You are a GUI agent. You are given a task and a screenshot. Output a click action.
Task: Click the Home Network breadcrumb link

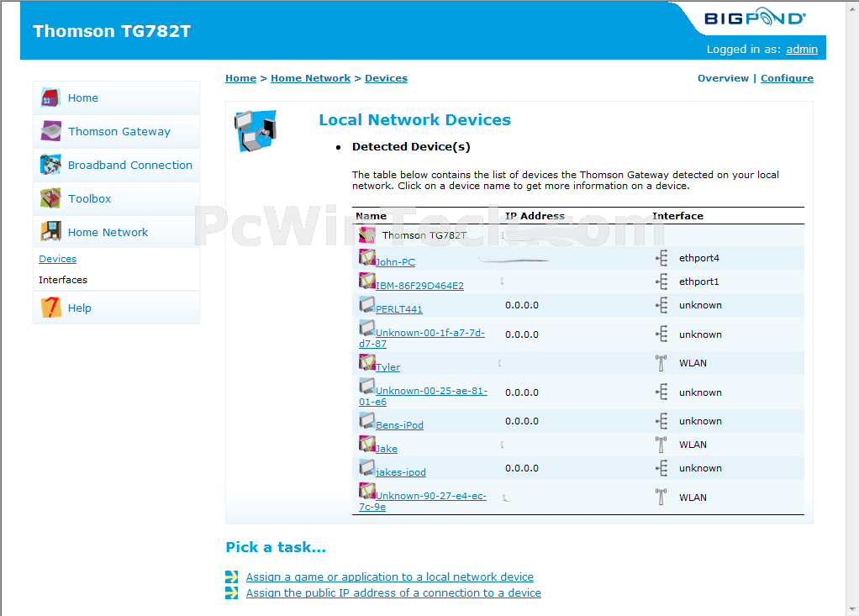click(311, 78)
